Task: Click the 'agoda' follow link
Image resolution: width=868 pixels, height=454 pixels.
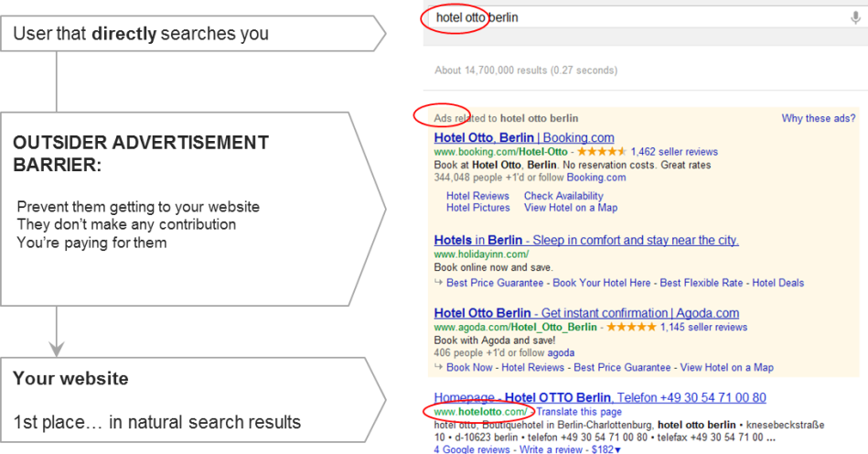Action: point(561,353)
